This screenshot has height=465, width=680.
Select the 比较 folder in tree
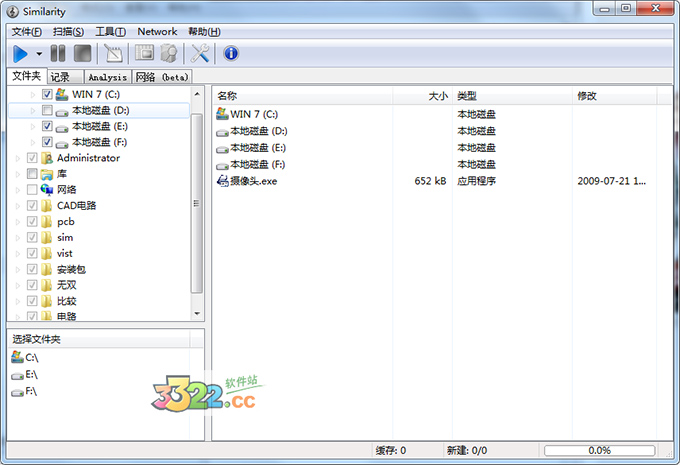pyautogui.click(x=67, y=301)
